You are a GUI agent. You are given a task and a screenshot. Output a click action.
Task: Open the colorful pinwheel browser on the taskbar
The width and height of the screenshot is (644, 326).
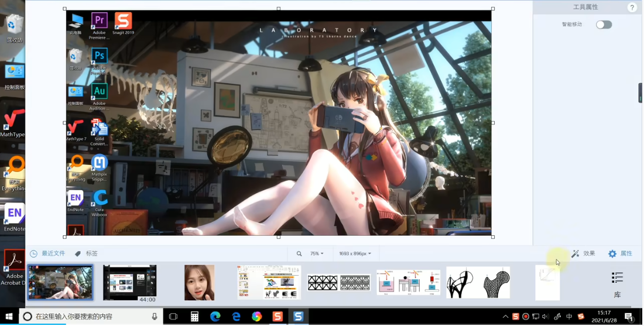(x=256, y=317)
